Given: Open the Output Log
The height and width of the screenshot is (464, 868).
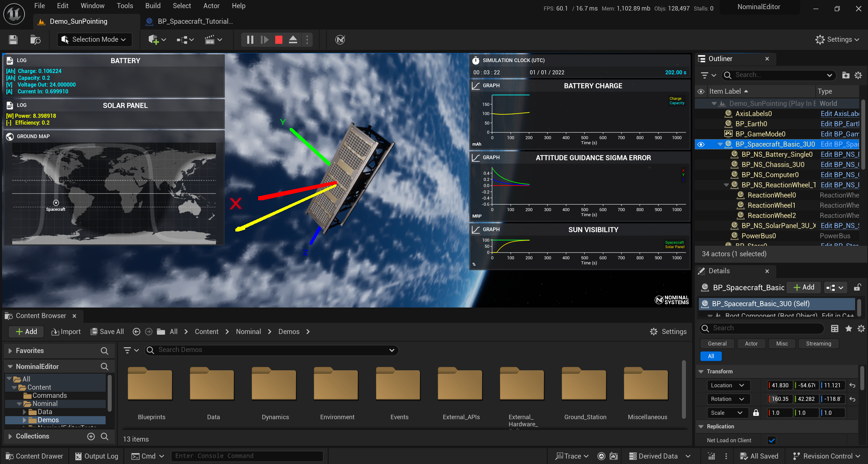Looking at the screenshot, I should (x=97, y=456).
